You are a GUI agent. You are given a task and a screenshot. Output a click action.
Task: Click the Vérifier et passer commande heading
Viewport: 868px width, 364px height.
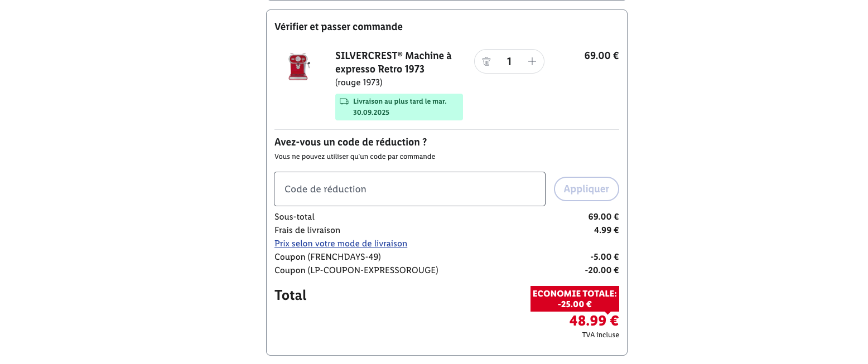coord(339,27)
